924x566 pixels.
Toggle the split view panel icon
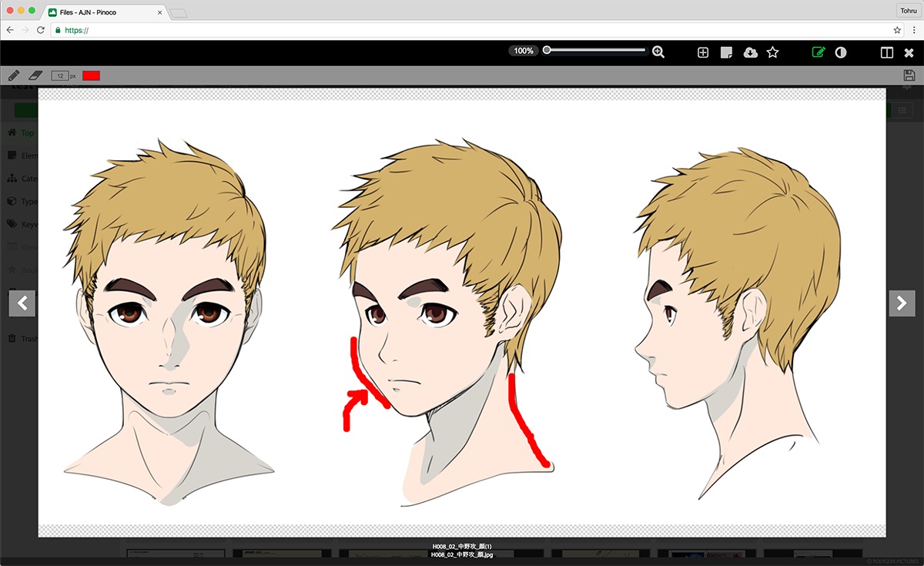(887, 52)
